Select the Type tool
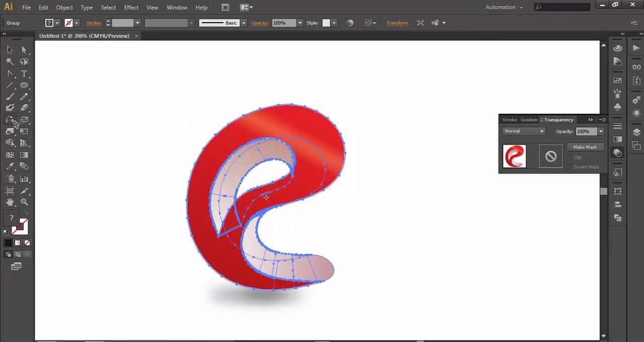 click(x=24, y=74)
